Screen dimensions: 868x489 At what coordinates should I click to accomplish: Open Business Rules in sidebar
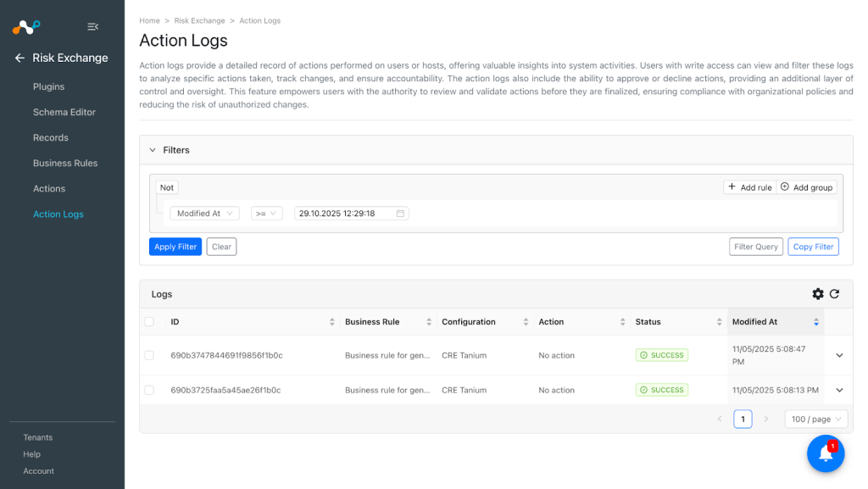[65, 164]
